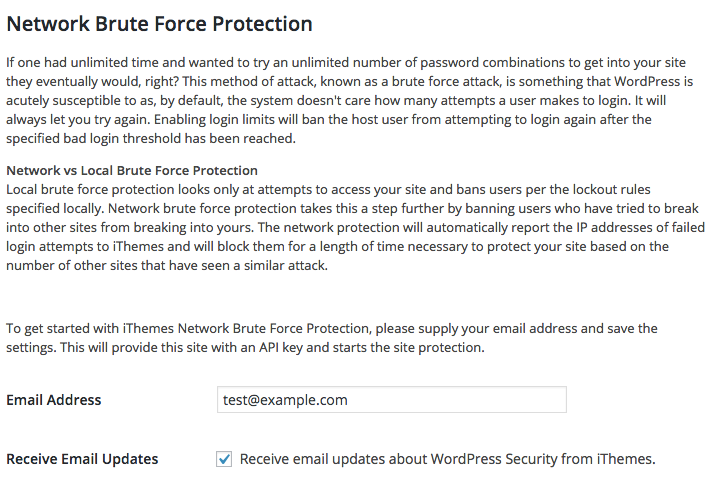Click the paragraph starting "To get started with"
The image size is (710, 480).
coord(330,338)
